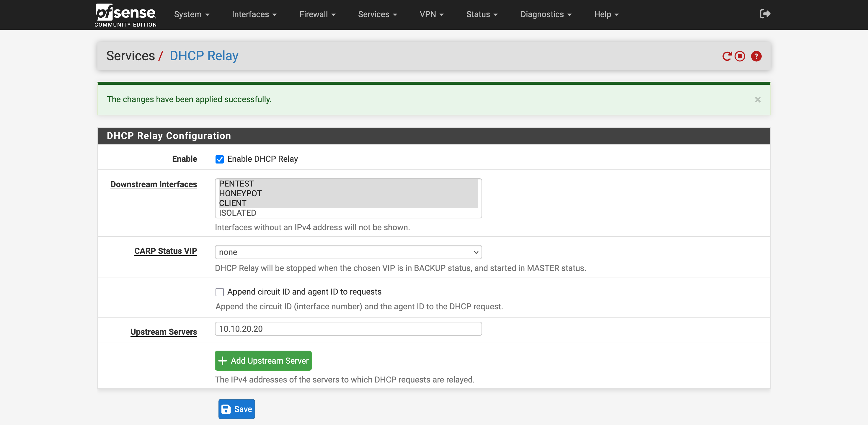Click the Services breadcrumb text
868x425 pixels.
pos(130,56)
